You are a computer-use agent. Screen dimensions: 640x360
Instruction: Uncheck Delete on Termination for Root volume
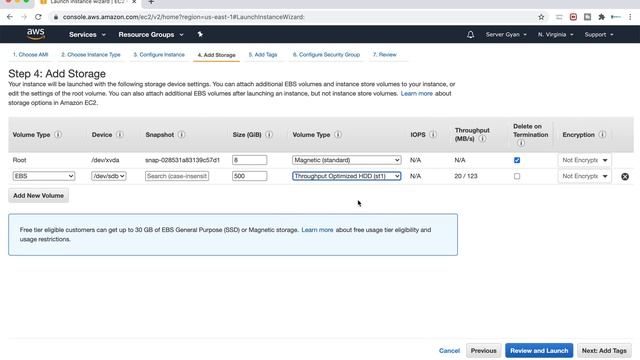pos(517,160)
